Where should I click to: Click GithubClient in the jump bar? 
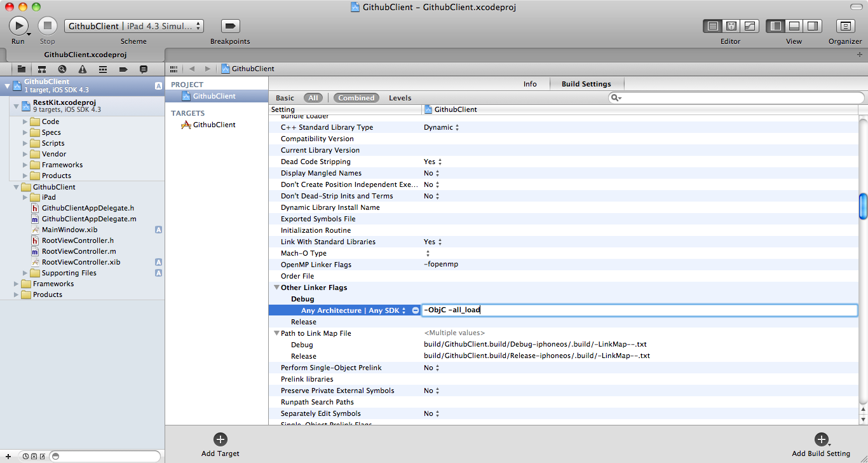248,69
